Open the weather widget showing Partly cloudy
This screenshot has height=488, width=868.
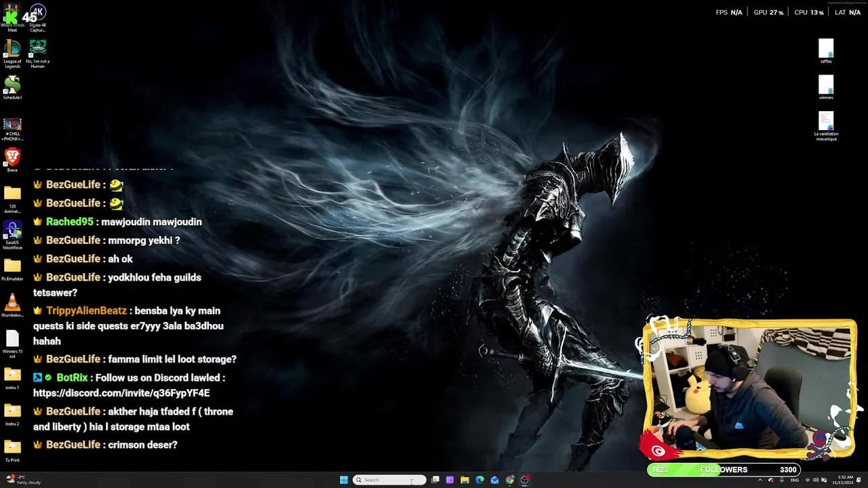click(x=24, y=480)
